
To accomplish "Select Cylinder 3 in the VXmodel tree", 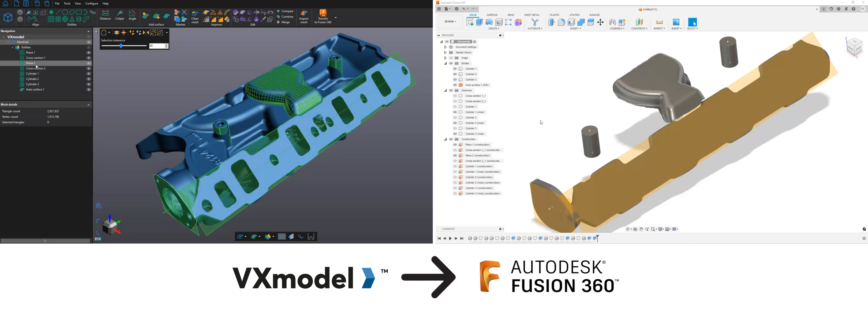I will 32,84.
